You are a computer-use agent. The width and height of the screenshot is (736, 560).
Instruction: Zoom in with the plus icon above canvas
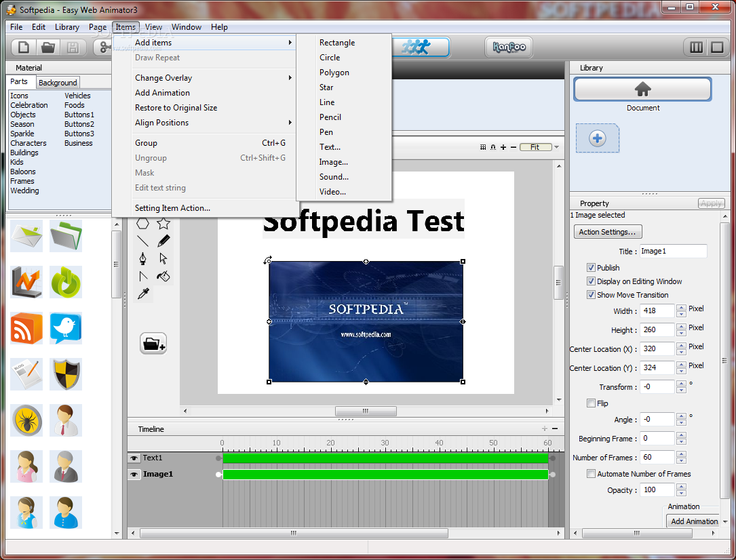tap(503, 147)
